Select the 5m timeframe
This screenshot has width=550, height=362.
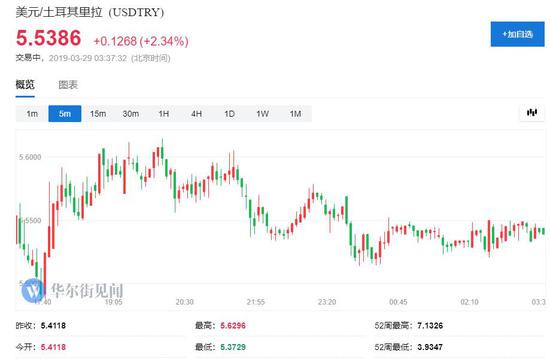[x=65, y=114]
